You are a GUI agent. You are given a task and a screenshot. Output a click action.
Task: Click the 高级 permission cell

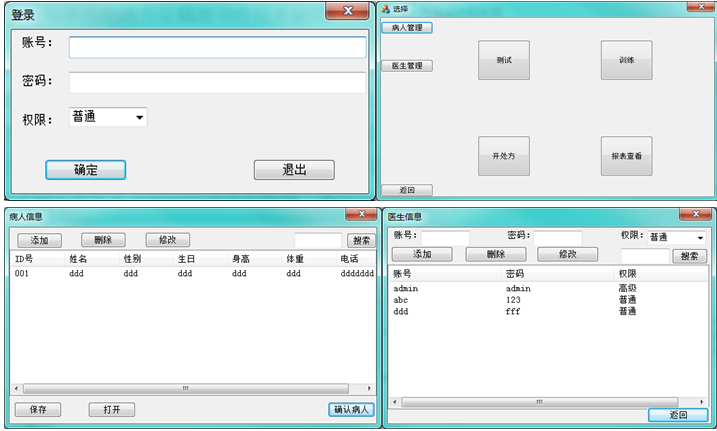click(627, 288)
